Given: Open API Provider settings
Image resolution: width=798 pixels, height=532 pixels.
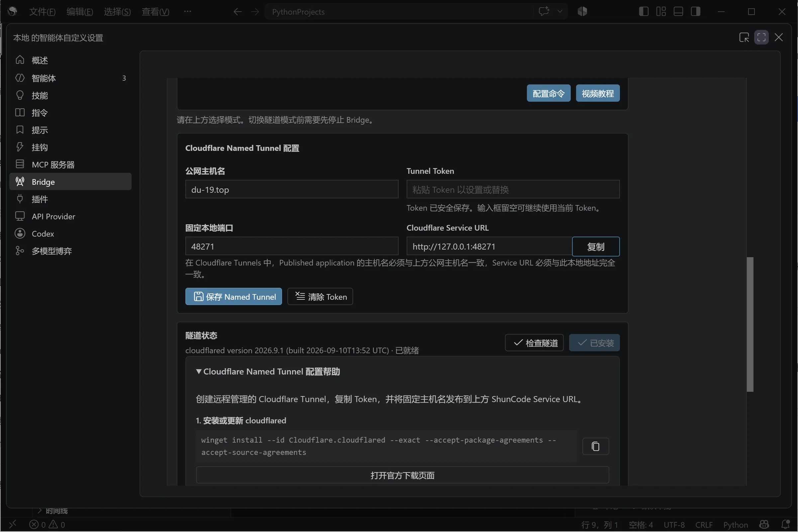Looking at the screenshot, I should pyautogui.click(x=70, y=216).
